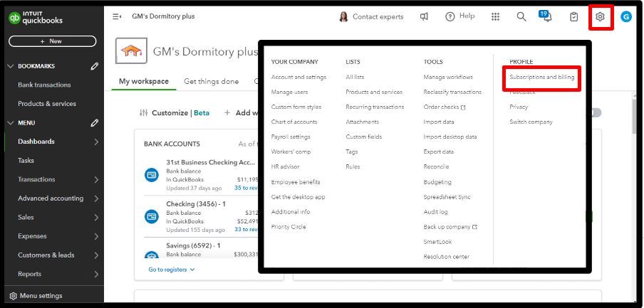Collapse the sidebar with hamburger icon
The width and height of the screenshot is (644, 308).
point(117,16)
